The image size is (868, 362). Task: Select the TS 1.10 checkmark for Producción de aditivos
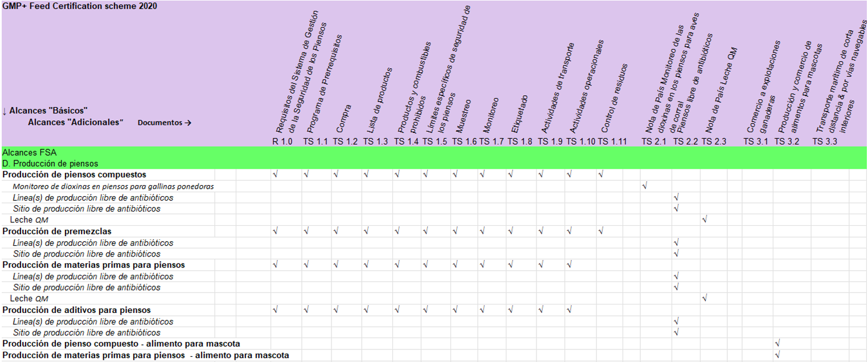pos(570,310)
